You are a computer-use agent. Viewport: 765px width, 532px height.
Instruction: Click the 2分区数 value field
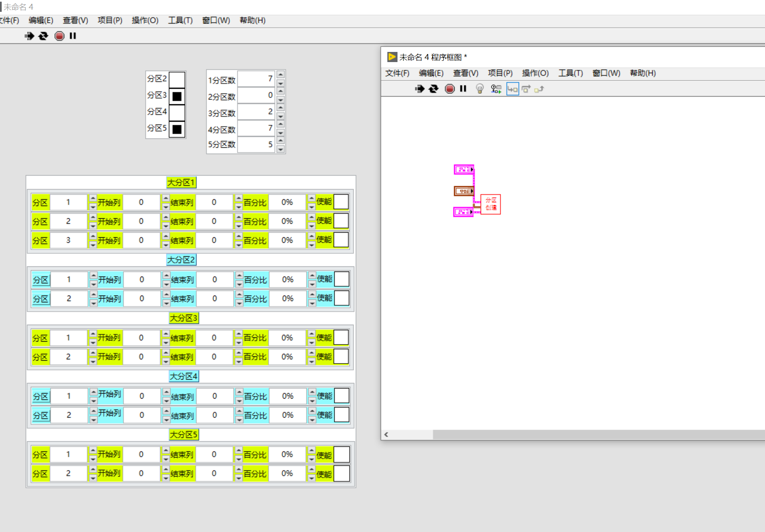click(x=256, y=95)
